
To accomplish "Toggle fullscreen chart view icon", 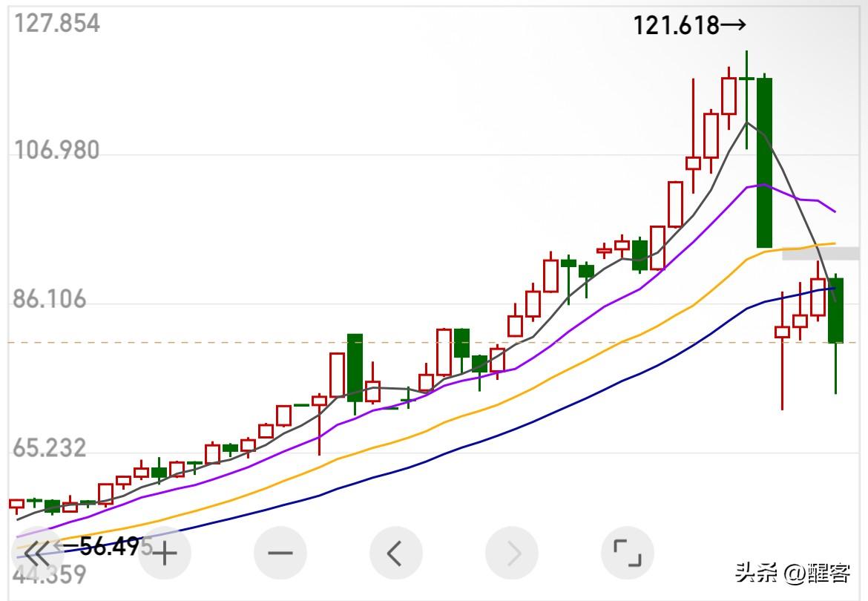I will [x=627, y=553].
